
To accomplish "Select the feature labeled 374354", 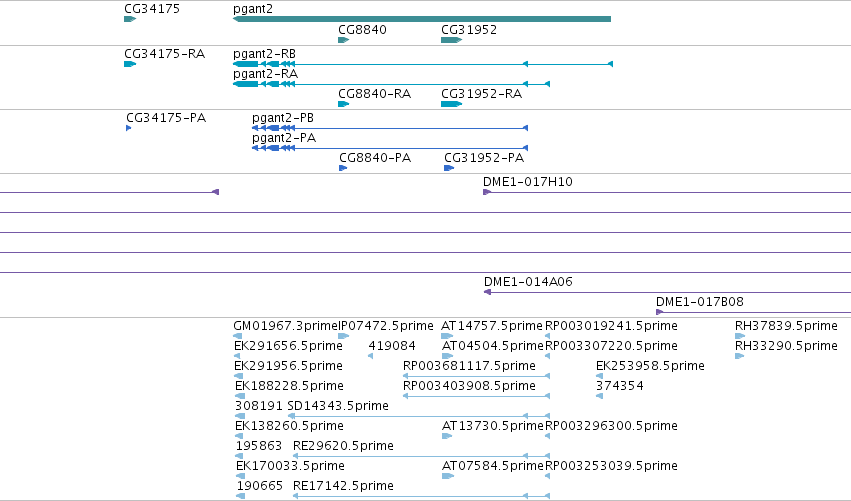I will (620, 385).
